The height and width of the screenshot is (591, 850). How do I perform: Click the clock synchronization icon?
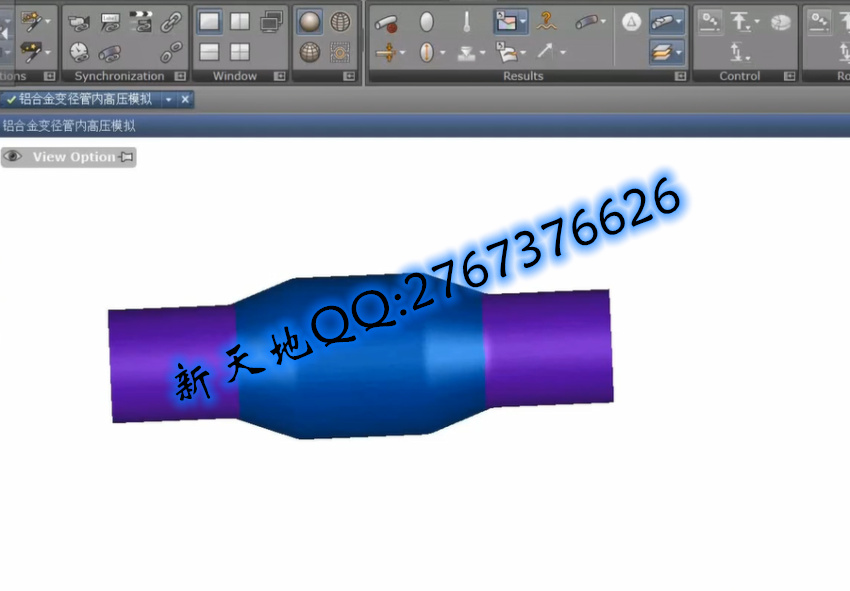tap(80, 52)
